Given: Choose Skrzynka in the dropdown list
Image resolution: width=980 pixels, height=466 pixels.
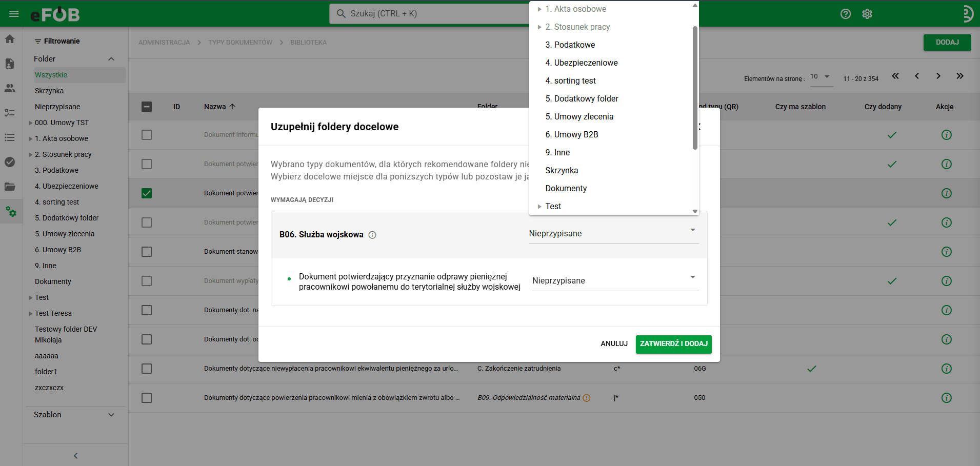Looking at the screenshot, I should click(562, 171).
